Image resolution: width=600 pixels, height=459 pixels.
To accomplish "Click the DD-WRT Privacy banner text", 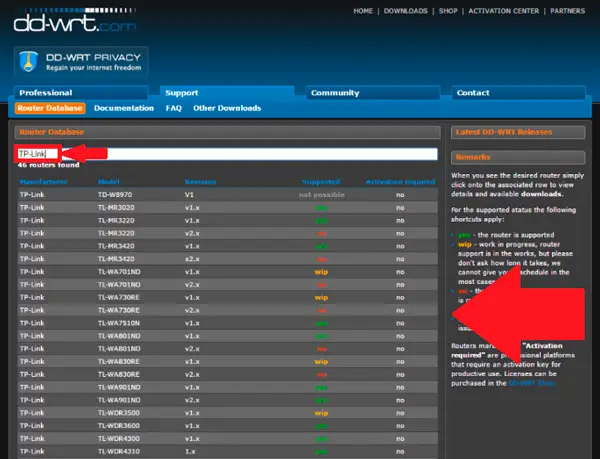I will tap(93, 62).
